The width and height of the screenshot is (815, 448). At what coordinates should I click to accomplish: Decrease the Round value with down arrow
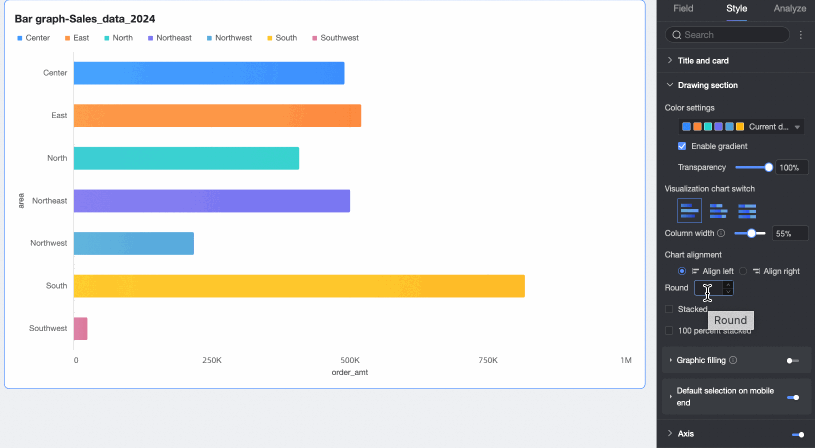(x=728, y=292)
